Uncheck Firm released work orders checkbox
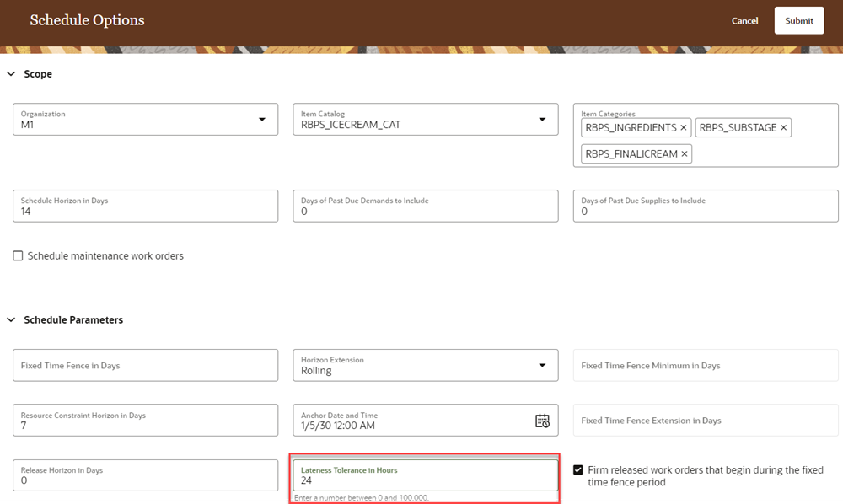The width and height of the screenshot is (843, 504). coord(578,469)
